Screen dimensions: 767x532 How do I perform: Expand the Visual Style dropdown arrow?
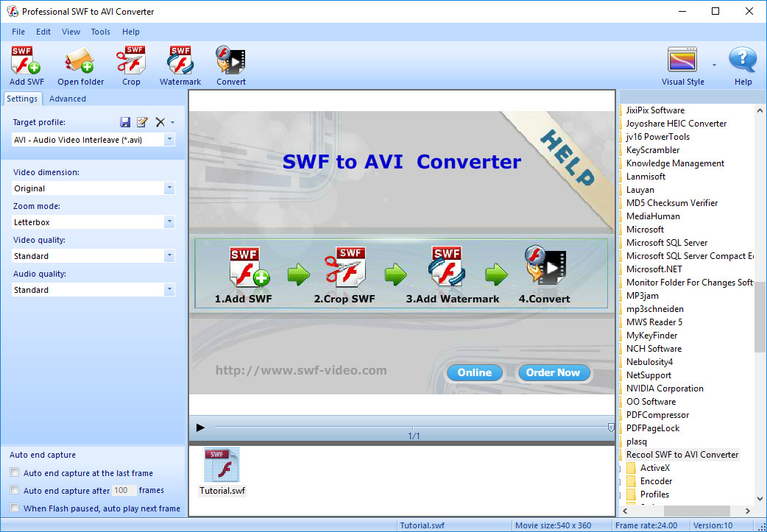coord(714,65)
